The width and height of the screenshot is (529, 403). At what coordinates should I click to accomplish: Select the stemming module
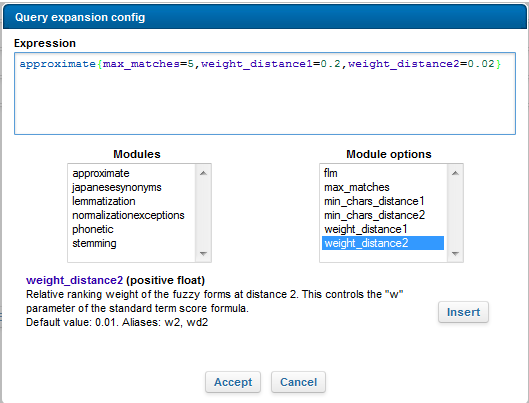click(132, 243)
